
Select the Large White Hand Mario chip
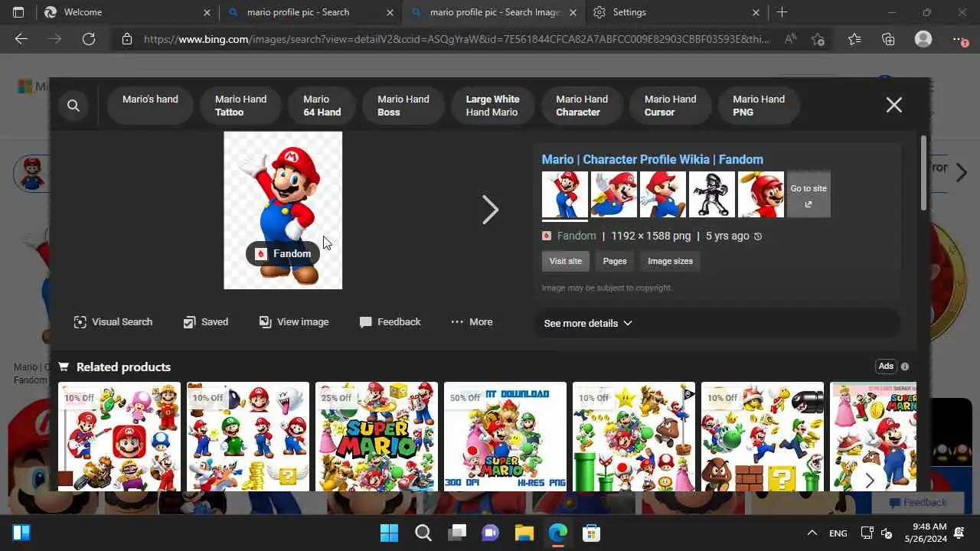click(492, 106)
